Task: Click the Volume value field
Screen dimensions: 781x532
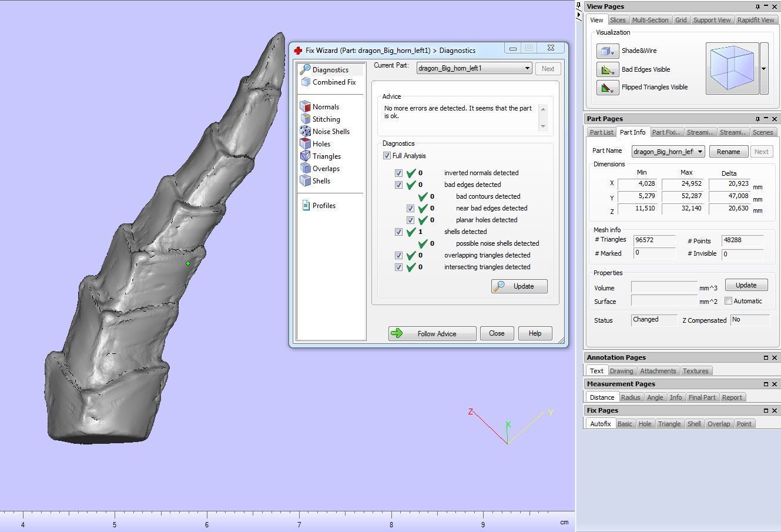Action: pyautogui.click(x=664, y=287)
